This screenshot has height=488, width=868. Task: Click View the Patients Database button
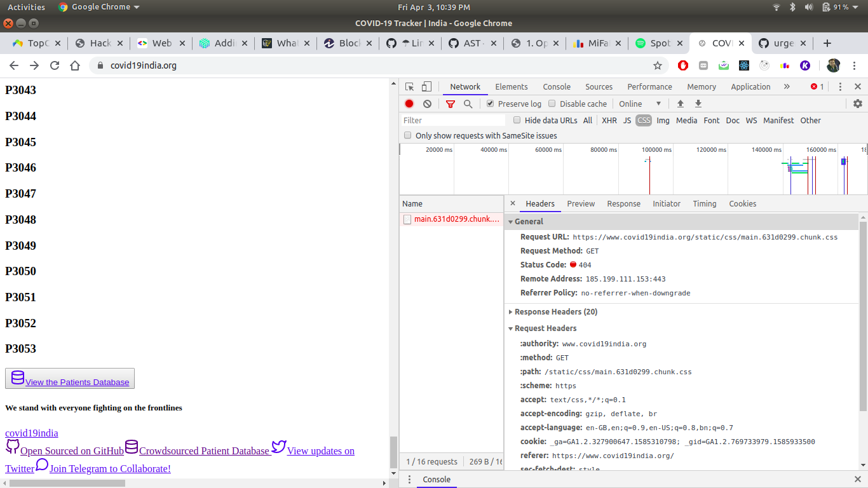(70, 378)
